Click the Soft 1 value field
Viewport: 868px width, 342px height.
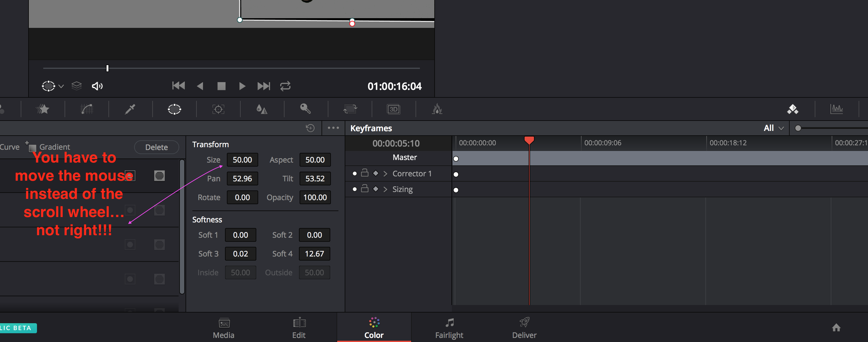(x=241, y=235)
